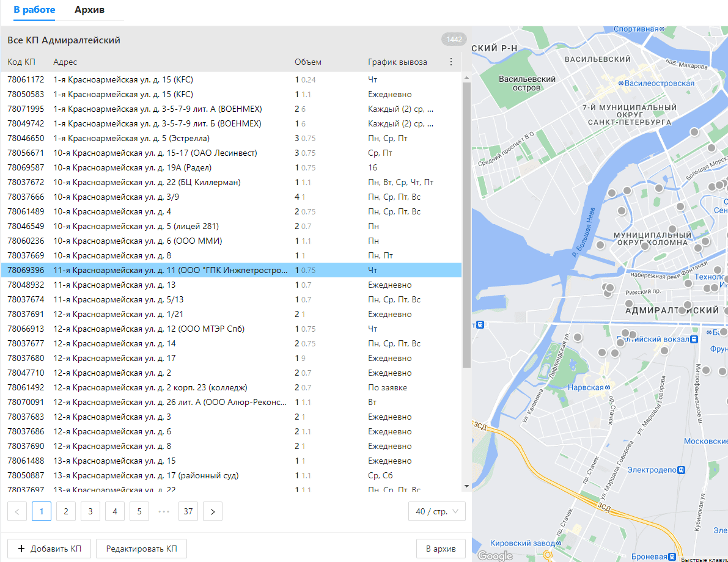Open the 40 / стр. page size dropdown
728x562 pixels.
click(436, 511)
